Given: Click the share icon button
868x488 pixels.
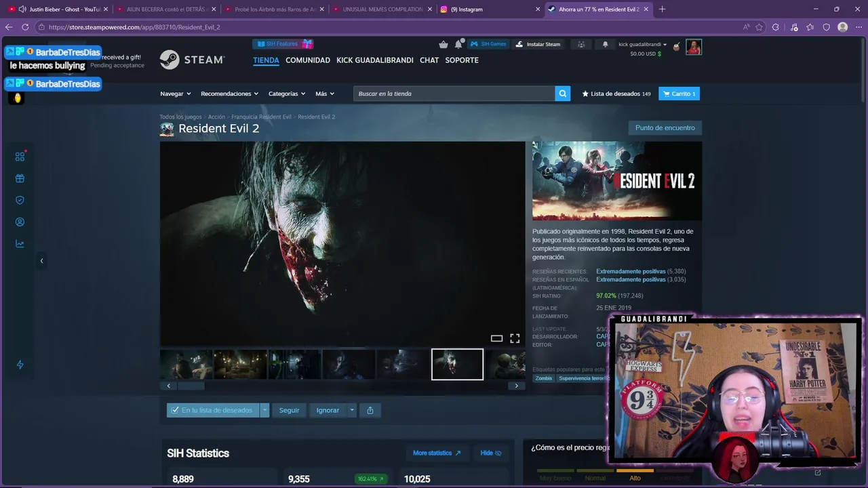Looking at the screenshot, I should (370, 410).
